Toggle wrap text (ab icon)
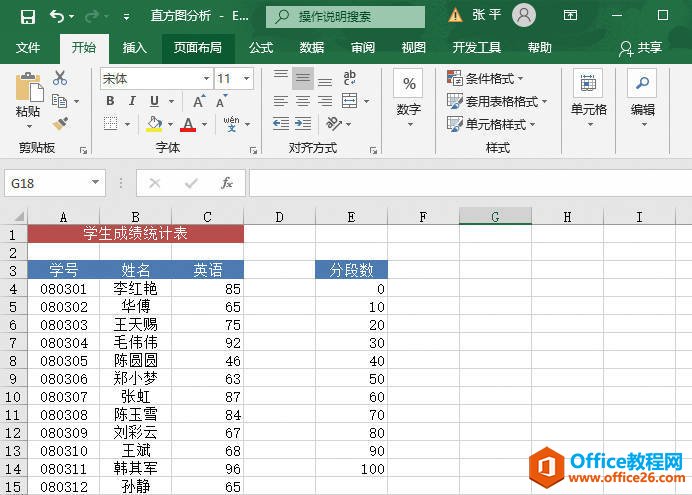The image size is (692, 495). [x=350, y=78]
